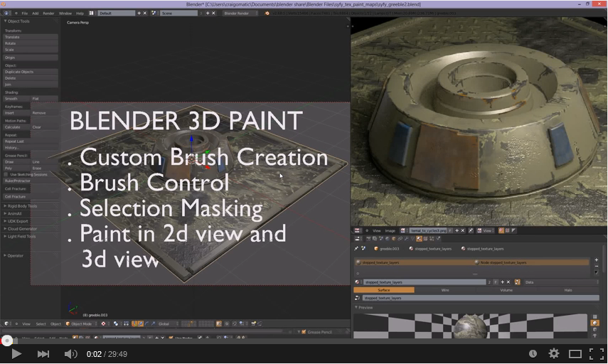Click the volume speaker control

tap(70, 354)
